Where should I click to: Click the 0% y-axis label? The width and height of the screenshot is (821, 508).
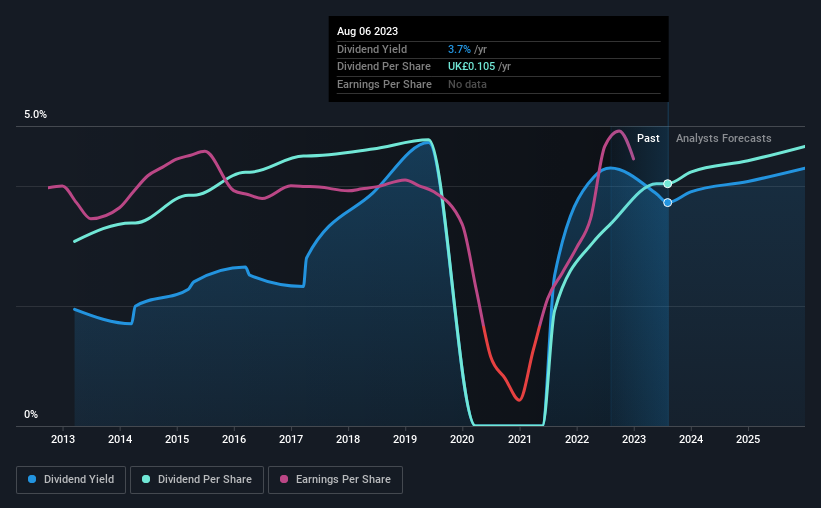31,414
